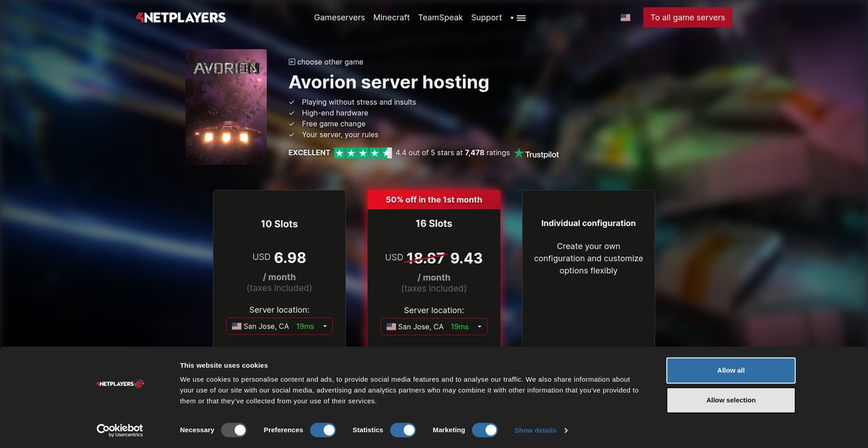Click the EXCELLENT rating label
The image size is (868, 448).
coord(310,153)
